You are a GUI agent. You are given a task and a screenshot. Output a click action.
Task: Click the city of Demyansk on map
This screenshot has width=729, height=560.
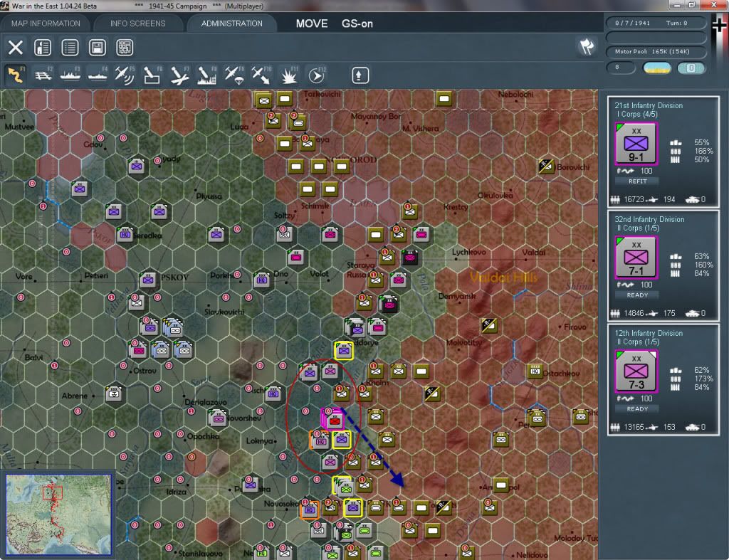tap(456, 296)
